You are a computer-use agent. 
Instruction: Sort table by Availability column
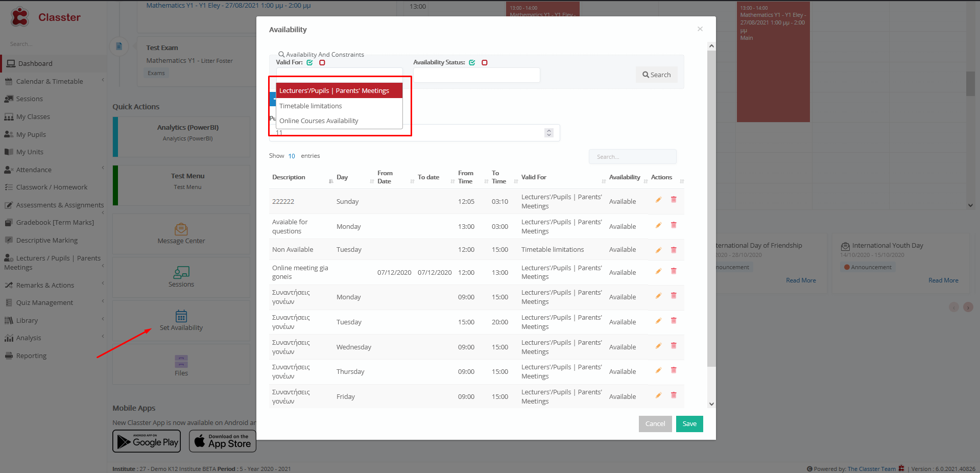click(627, 177)
